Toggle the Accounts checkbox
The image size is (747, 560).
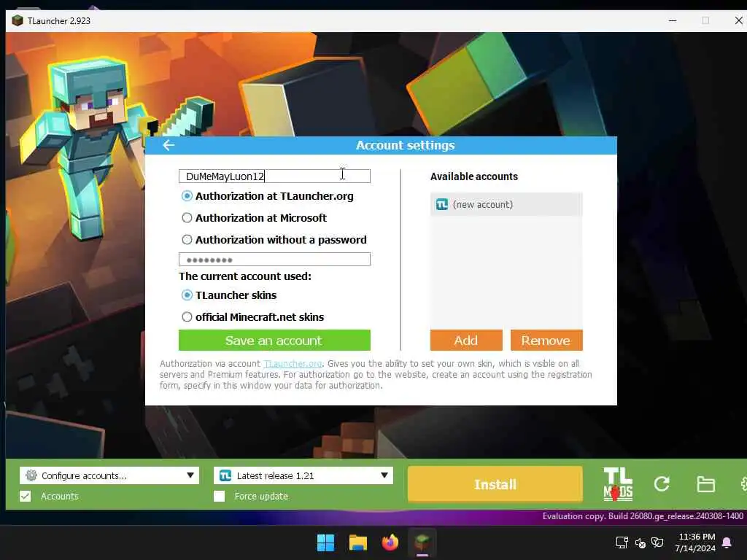tap(26, 496)
